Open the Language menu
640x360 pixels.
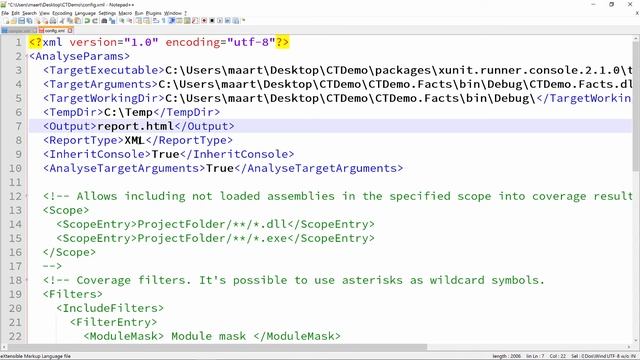tap(85, 13)
